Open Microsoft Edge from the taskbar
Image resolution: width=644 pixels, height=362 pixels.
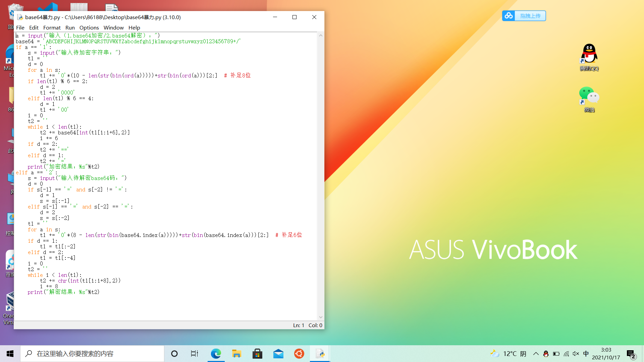tap(216, 354)
